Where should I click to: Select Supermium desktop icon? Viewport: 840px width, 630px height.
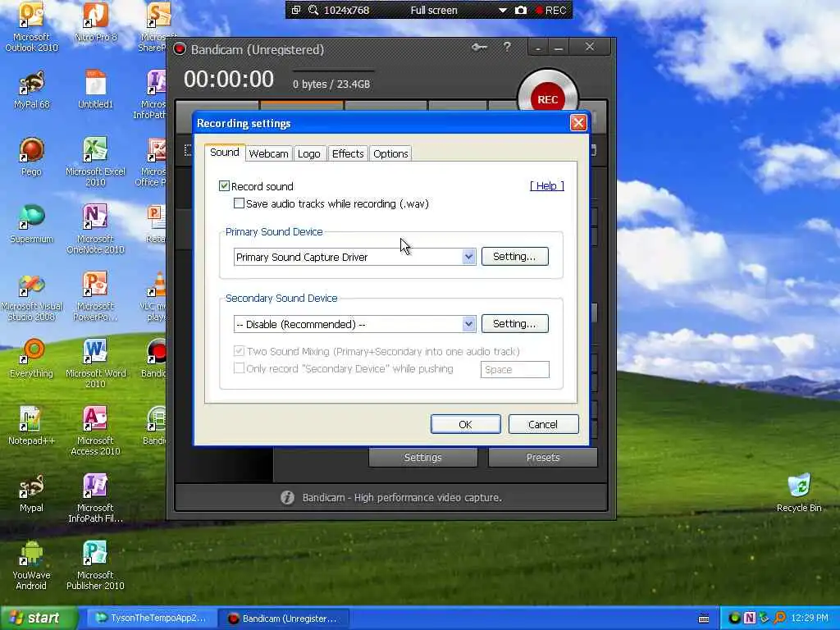click(31, 225)
